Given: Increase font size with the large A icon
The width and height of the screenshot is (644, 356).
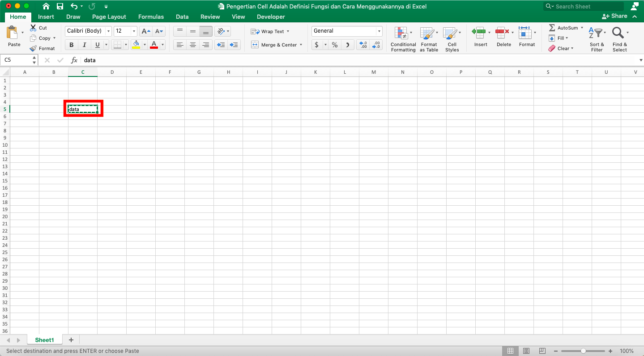Looking at the screenshot, I should 145,31.
